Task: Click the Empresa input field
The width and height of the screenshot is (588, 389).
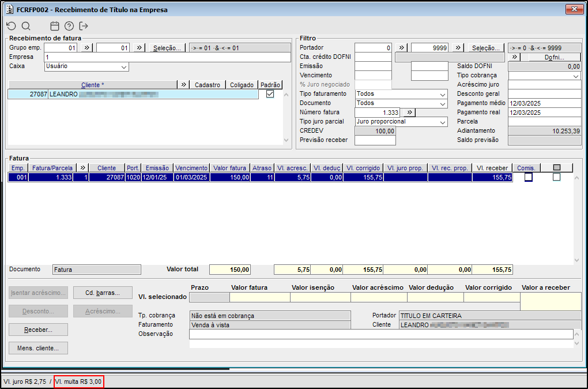Action: 167,57
